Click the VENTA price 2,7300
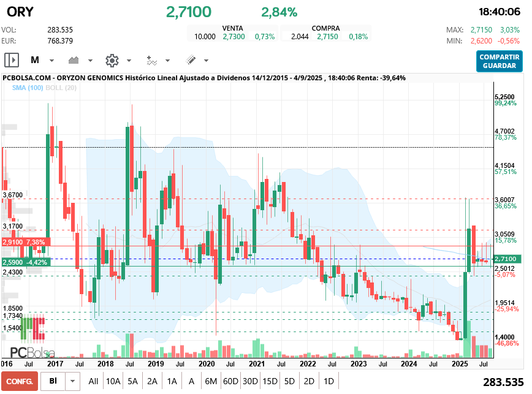Viewport: 532px width, 394px height. [234, 37]
